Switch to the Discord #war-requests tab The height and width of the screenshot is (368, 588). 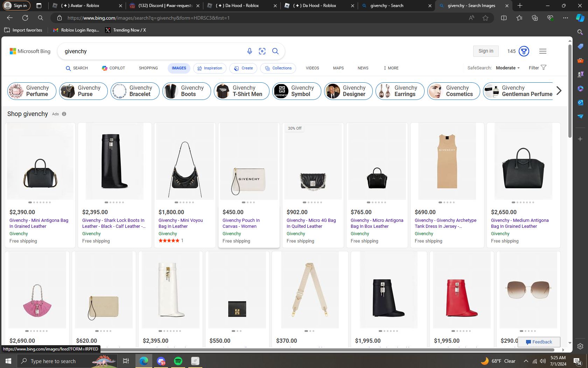point(164,6)
